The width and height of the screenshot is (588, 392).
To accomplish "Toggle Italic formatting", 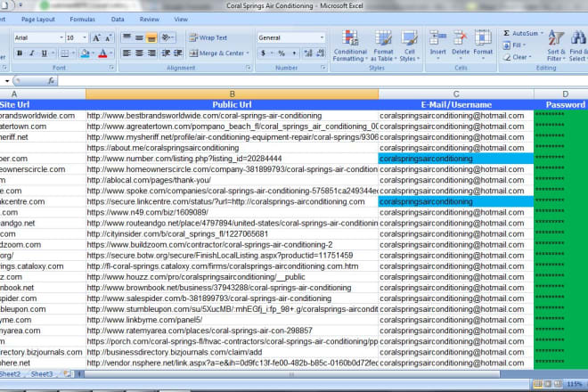I will click(32, 53).
